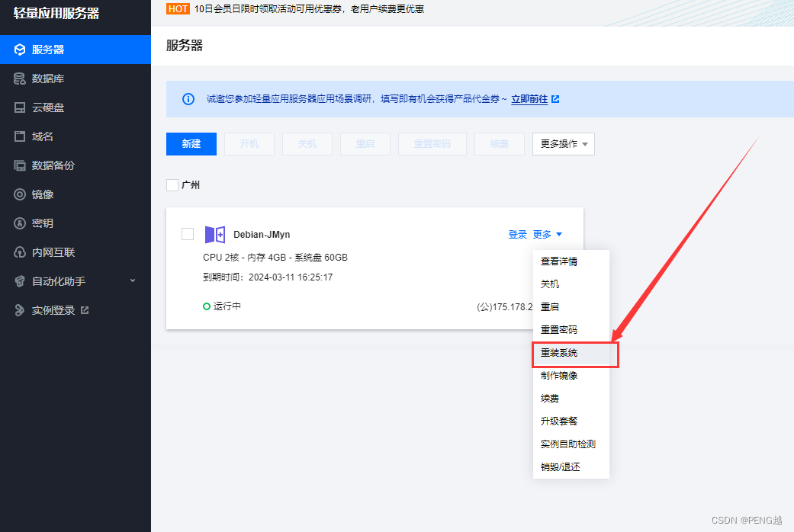Screen dimensions: 794x532
Task: Click the 重置密码 toolbar button
Action: click(432, 144)
